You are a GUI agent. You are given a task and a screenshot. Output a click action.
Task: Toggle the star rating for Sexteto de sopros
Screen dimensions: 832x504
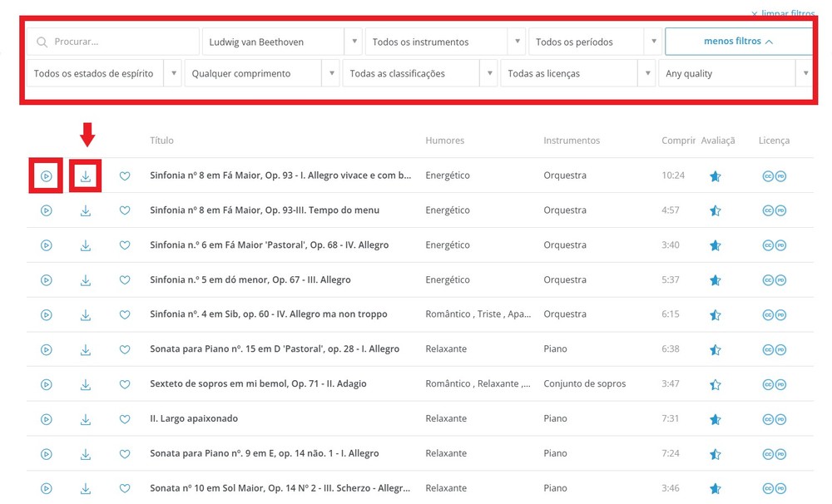point(715,384)
